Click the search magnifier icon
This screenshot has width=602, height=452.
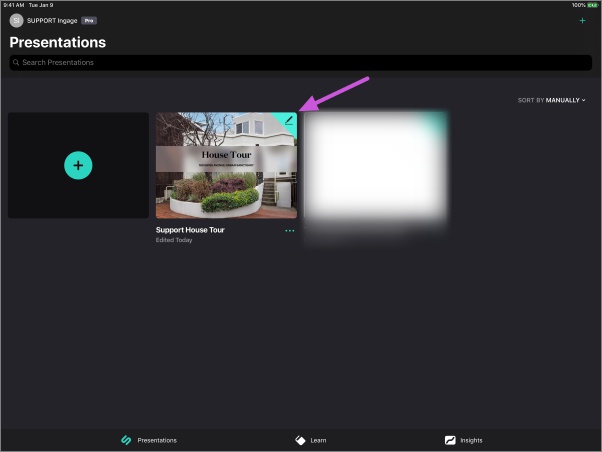(x=16, y=62)
